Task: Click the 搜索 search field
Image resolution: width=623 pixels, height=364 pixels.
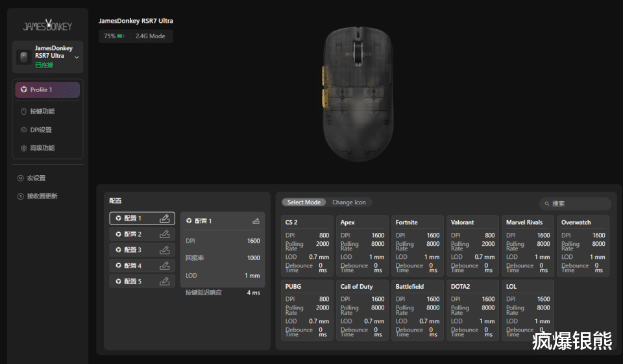Action: [576, 204]
